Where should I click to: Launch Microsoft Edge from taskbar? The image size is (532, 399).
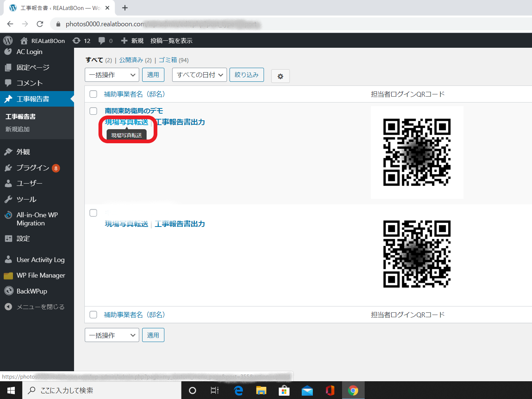238,390
